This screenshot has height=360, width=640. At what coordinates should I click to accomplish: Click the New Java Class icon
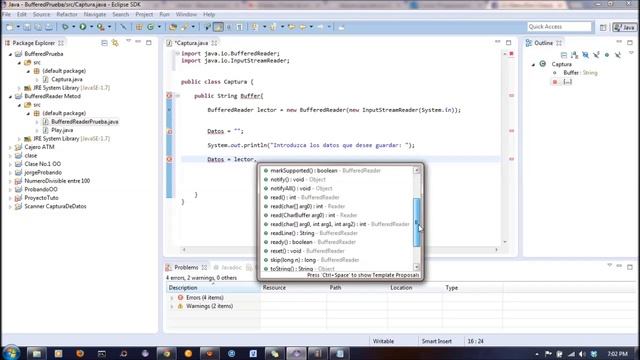click(150, 27)
